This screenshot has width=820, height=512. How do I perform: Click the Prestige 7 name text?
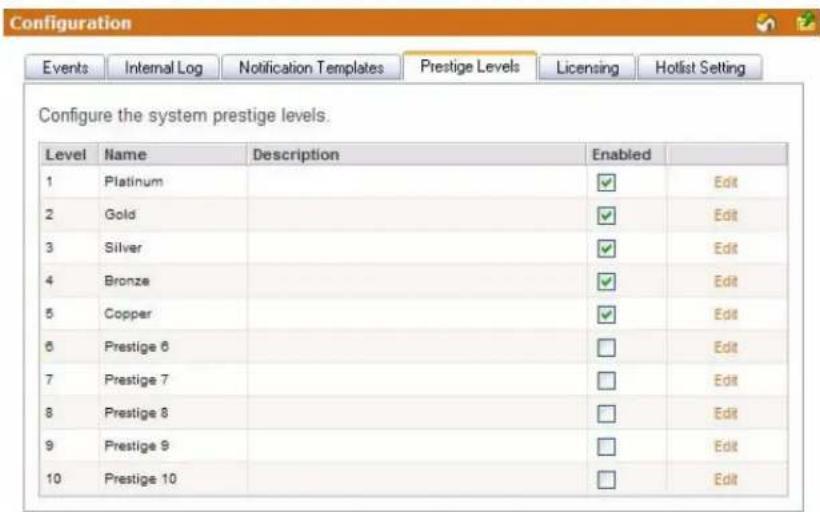[136, 380]
